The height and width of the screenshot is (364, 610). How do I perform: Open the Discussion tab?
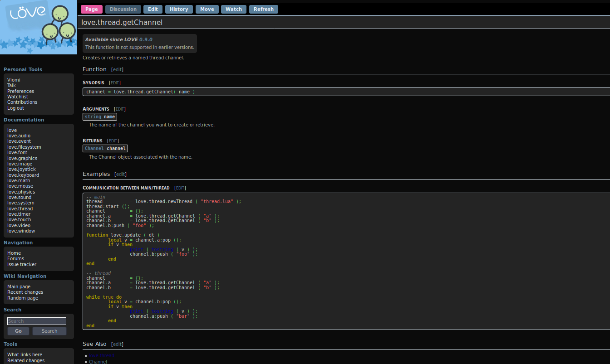[123, 9]
